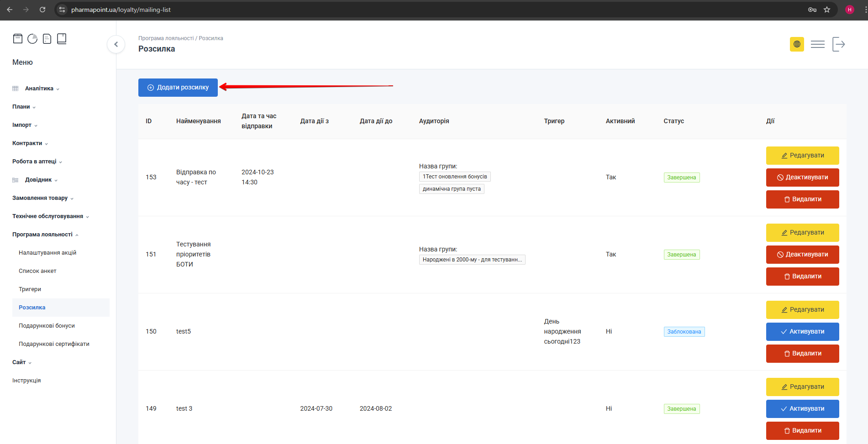Click the yellow globe language icon

tap(797, 44)
